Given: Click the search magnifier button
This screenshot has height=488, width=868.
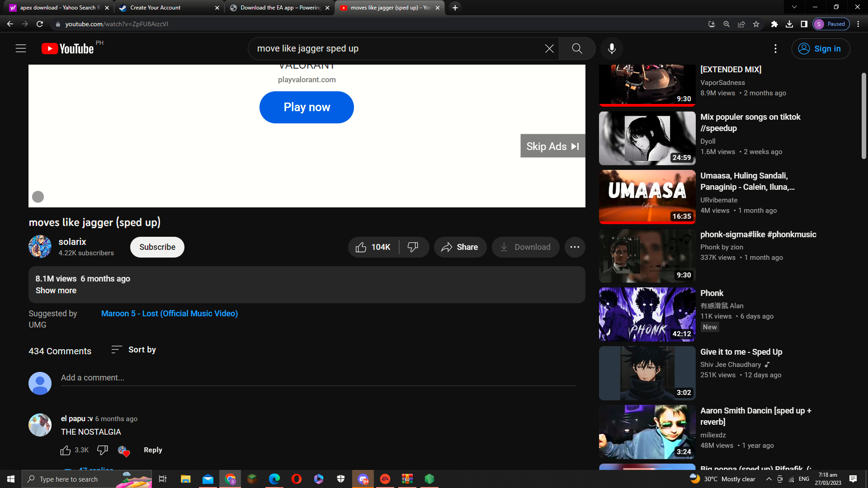Looking at the screenshot, I should coord(577,48).
